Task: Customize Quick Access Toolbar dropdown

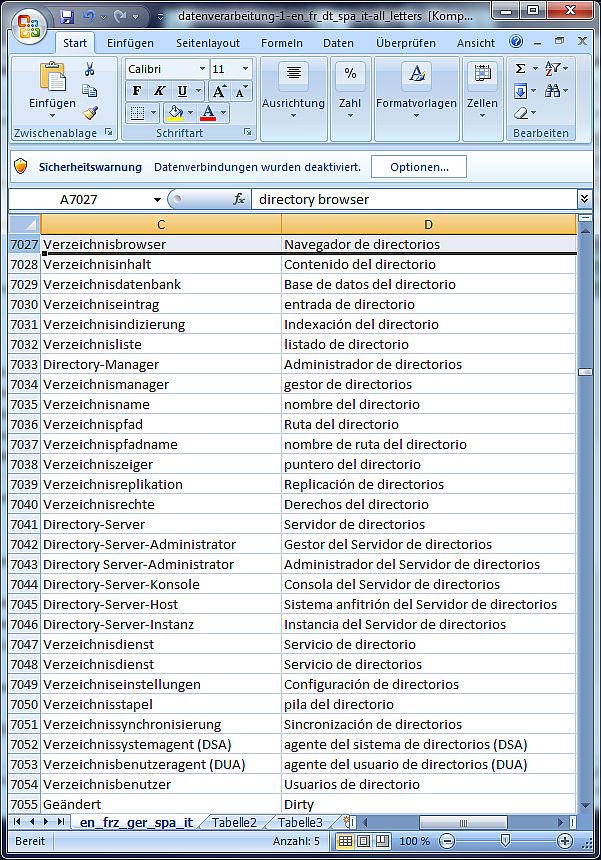Action: pyautogui.click(x=160, y=17)
